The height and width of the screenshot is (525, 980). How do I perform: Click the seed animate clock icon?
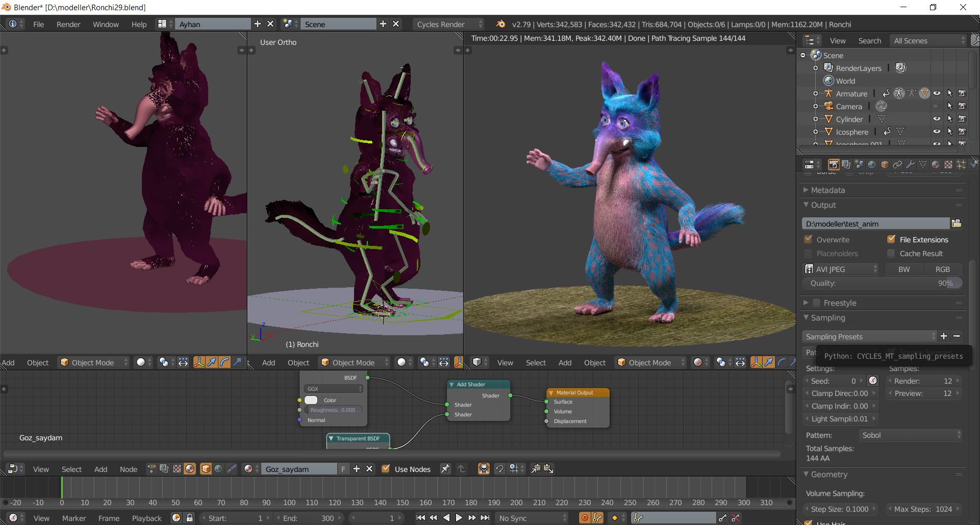pos(873,381)
